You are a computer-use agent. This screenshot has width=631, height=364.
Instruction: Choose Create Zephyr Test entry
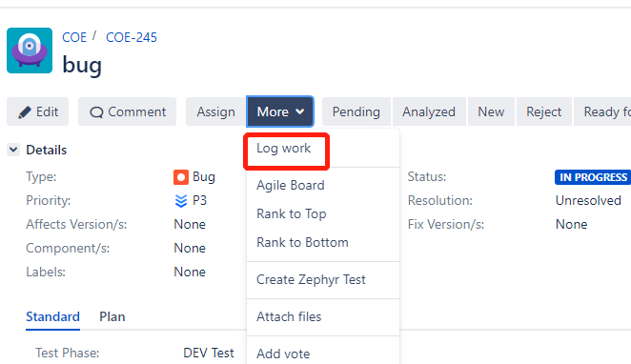(311, 279)
